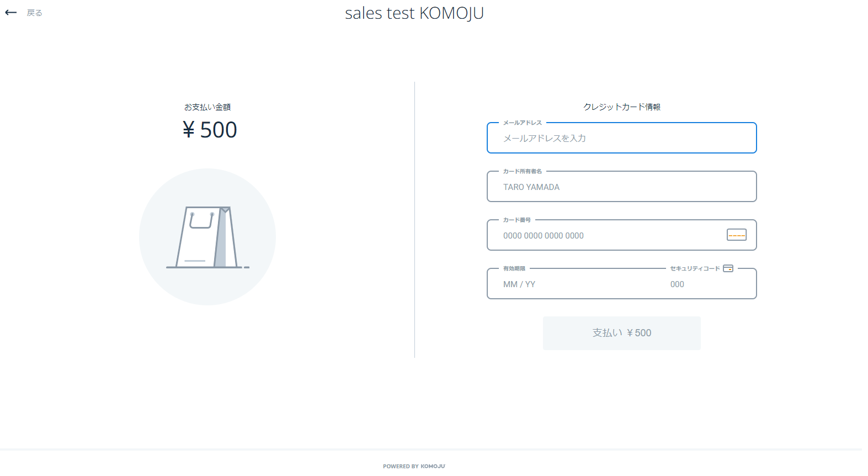The height and width of the screenshot is (476, 868).
Task: Click the 有効期限 expiry label
Action: point(514,268)
